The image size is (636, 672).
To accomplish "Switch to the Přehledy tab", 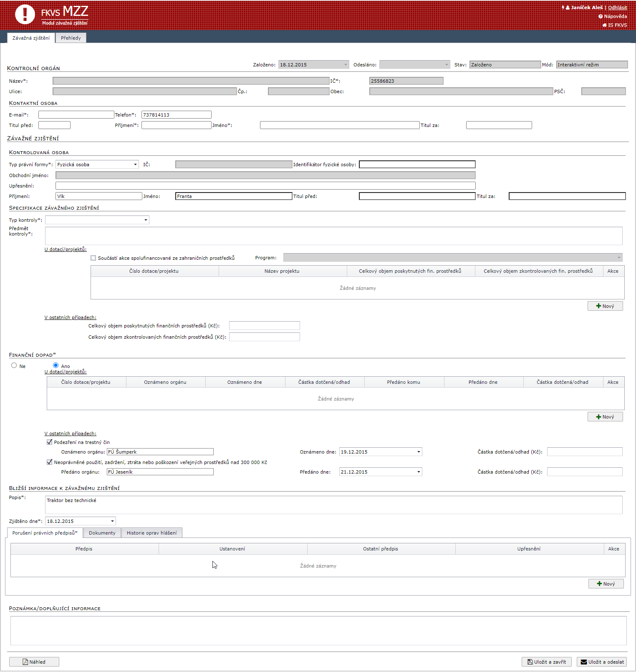I will pyautogui.click(x=71, y=38).
